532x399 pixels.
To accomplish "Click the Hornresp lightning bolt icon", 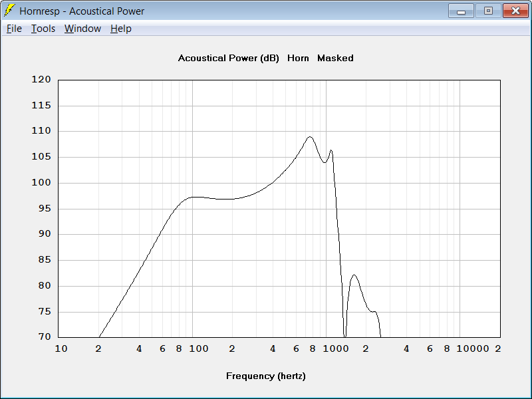I will (9, 11).
